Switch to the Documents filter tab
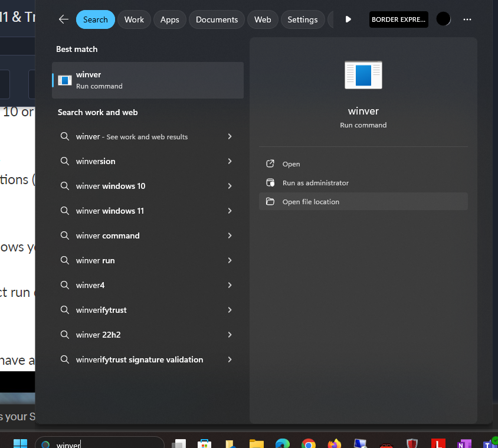 coord(217,19)
